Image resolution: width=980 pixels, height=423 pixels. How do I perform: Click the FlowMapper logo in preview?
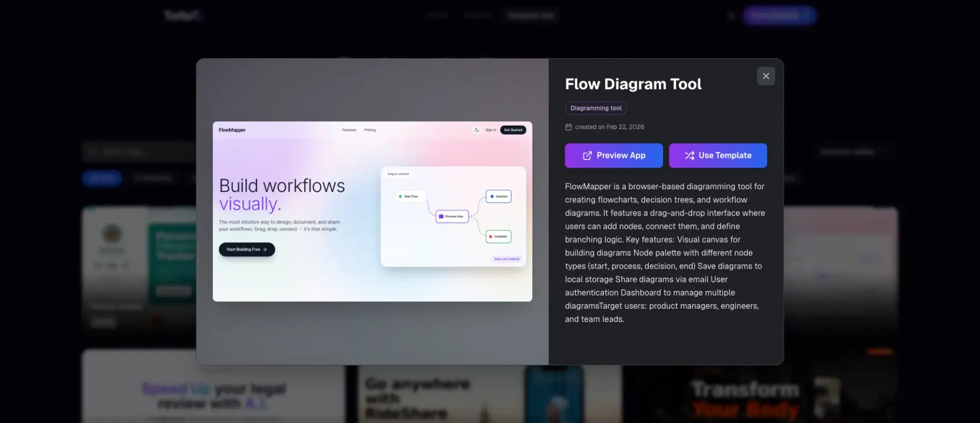[x=232, y=130]
